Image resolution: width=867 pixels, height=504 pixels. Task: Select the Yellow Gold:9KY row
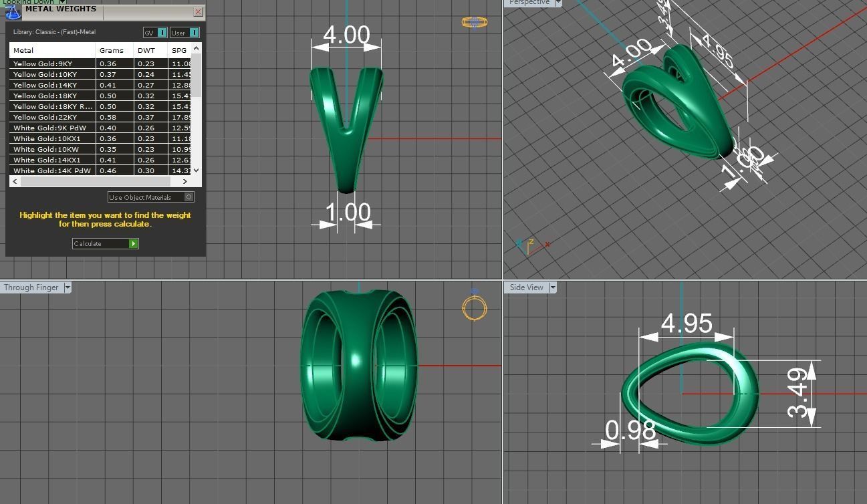coord(100,64)
